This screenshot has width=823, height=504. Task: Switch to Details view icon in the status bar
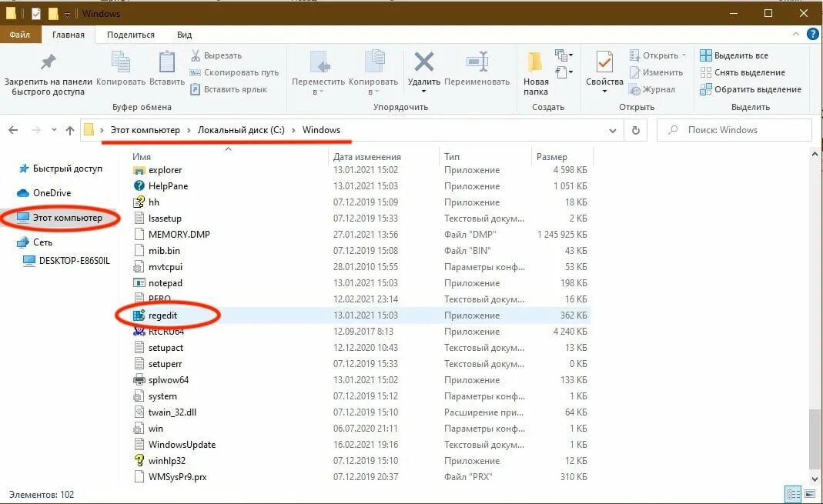(793, 494)
